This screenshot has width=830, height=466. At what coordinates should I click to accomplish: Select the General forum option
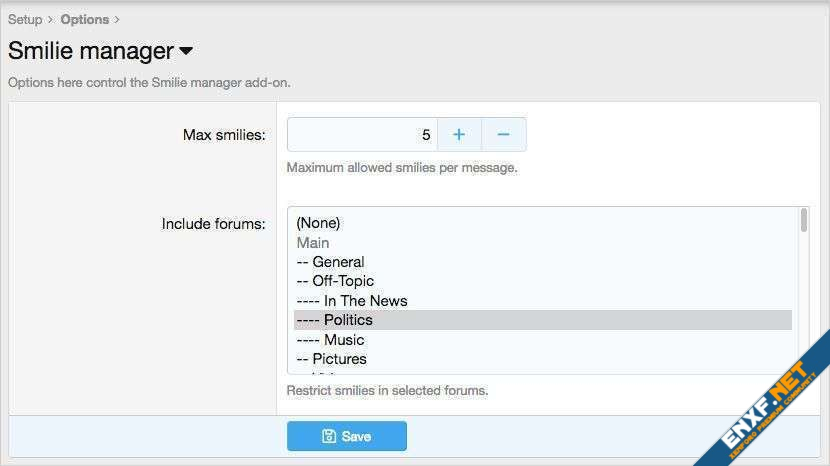pos(331,262)
